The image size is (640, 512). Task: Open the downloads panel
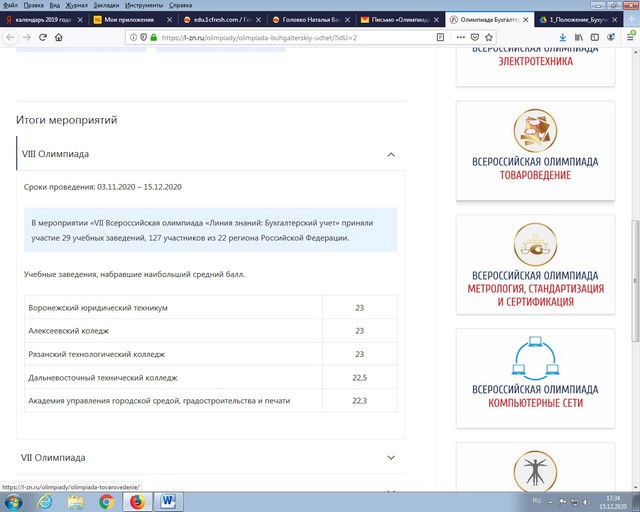point(562,37)
